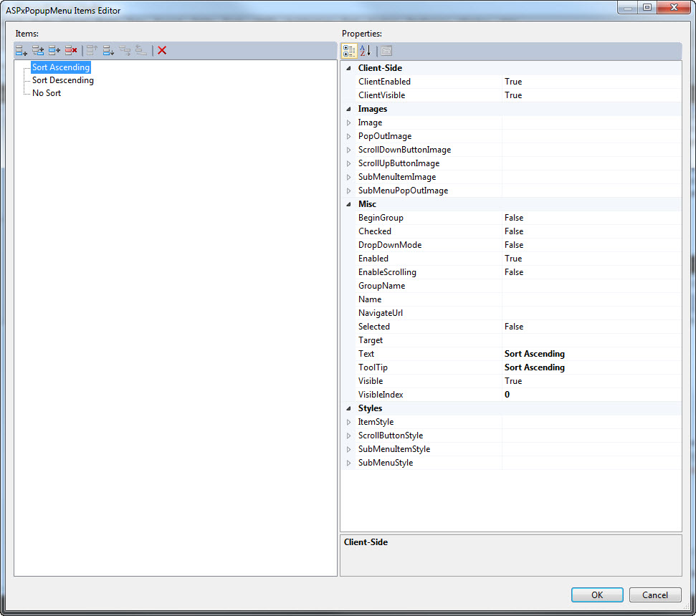
Task: Expand the Image property
Action: 348,123
